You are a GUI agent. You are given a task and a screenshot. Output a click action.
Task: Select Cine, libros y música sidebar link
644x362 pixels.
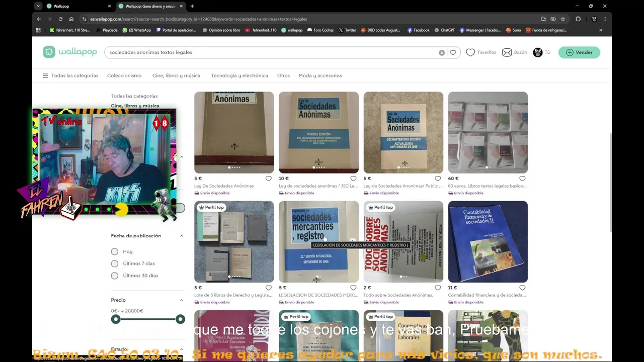pyautogui.click(x=135, y=106)
